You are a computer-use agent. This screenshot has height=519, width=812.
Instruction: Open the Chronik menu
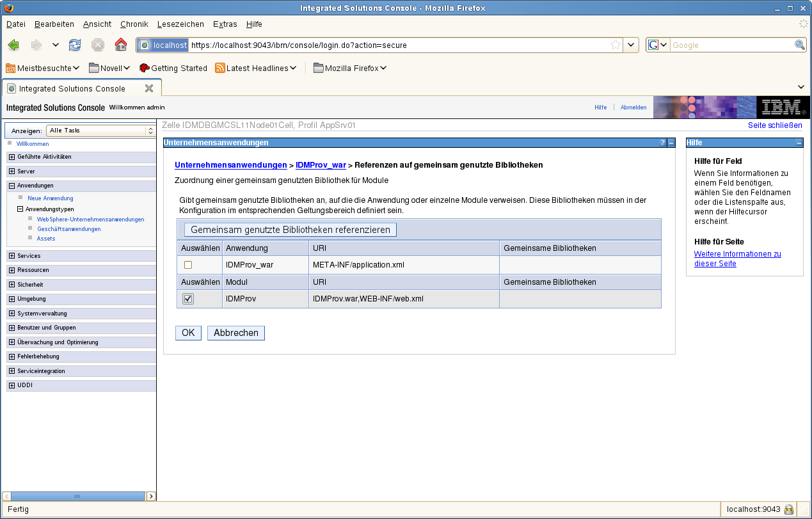(x=134, y=24)
